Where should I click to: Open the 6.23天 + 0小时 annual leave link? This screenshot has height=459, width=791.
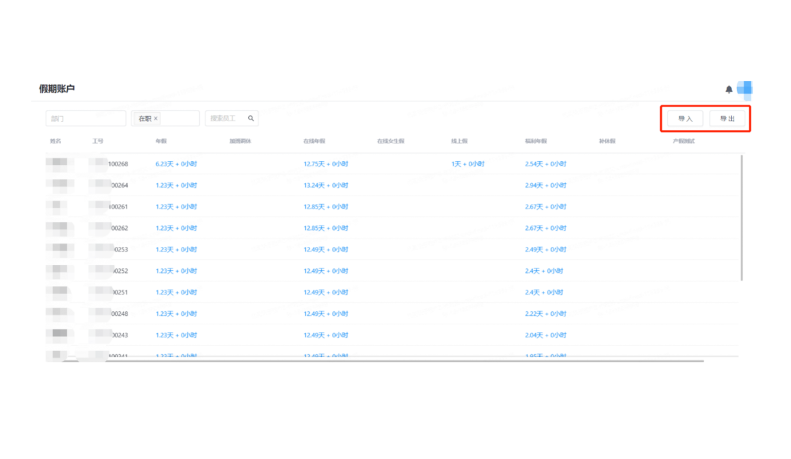point(176,164)
